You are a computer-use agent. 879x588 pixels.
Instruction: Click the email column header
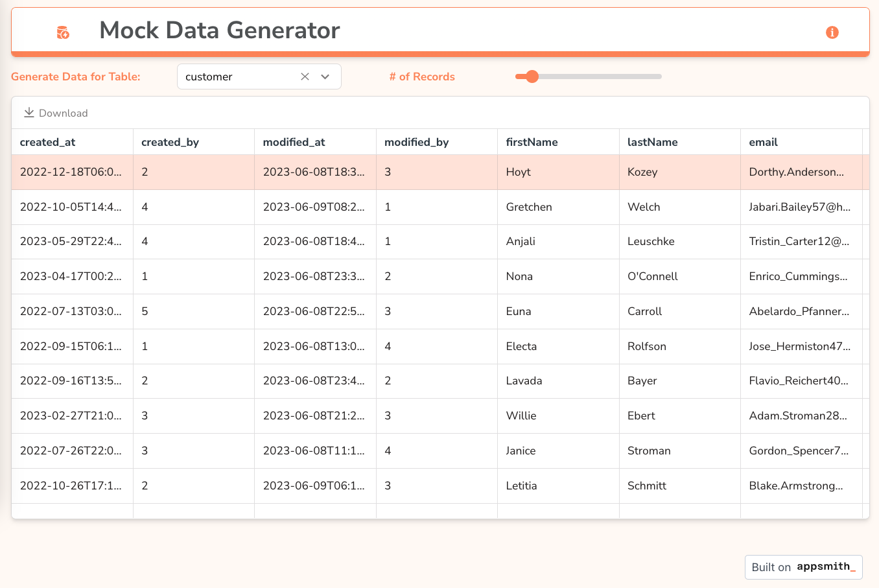tap(763, 142)
